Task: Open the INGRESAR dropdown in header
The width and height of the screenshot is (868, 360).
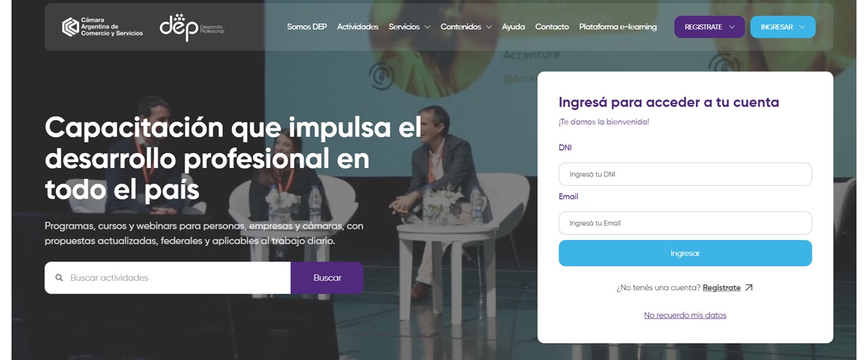Action: click(783, 27)
